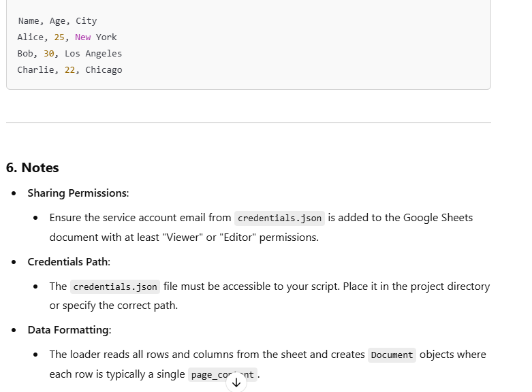Click the first credentials.json code snippet
532x392 pixels.
pyautogui.click(x=279, y=218)
